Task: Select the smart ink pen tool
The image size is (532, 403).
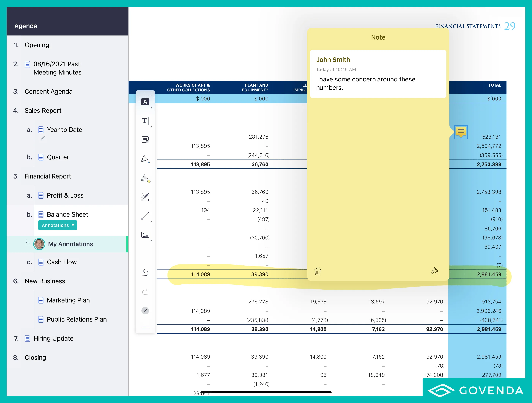Action: 145,197
